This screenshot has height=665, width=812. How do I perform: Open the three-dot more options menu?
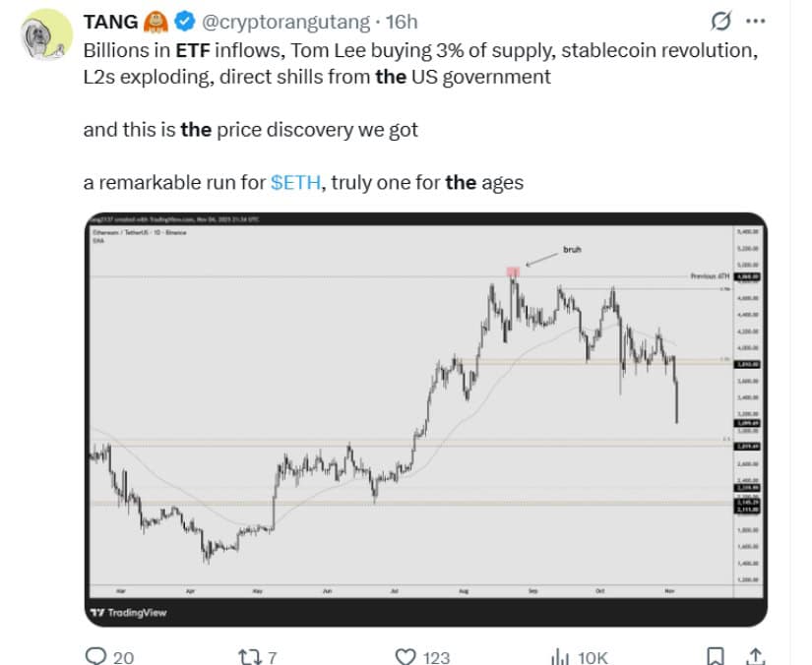tap(756, 22)
